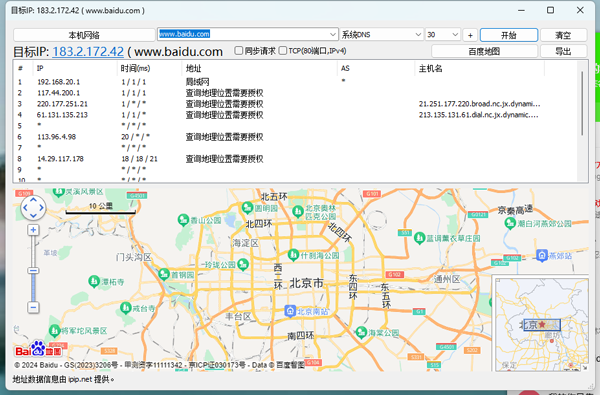Click the 玲珑公园 marker
This screenshot has width=600, height=395.
coord(243,264)
